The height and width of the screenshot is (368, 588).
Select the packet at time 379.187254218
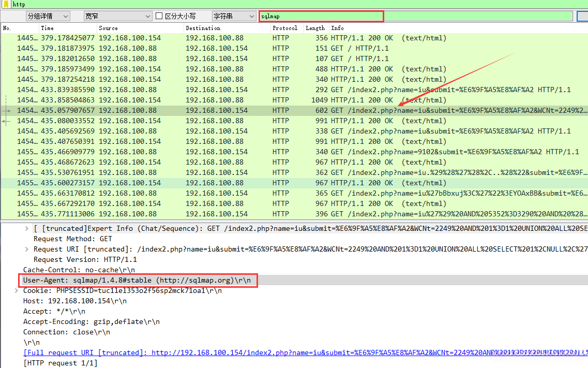click(294, 80)
